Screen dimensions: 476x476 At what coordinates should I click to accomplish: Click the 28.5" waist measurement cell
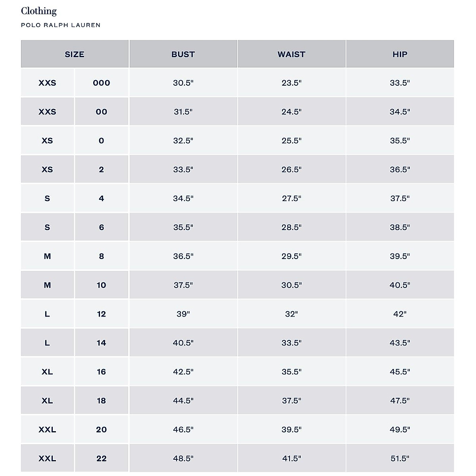point(291,227)
